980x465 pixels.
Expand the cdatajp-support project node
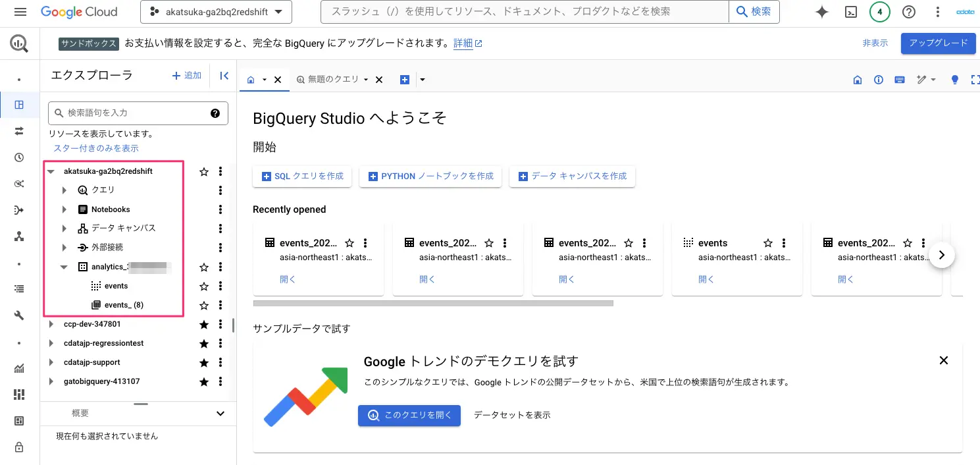51,362
